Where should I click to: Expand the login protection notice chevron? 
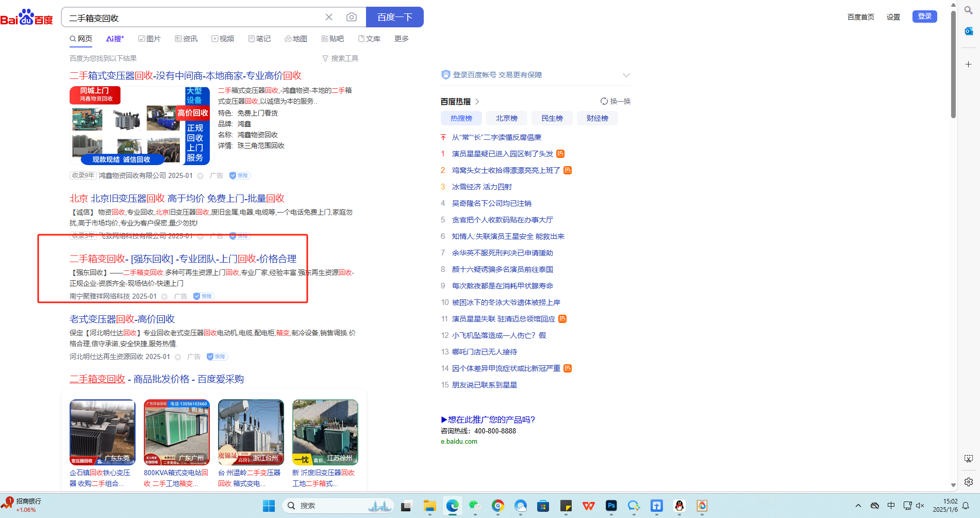click(x=626, y=75)
